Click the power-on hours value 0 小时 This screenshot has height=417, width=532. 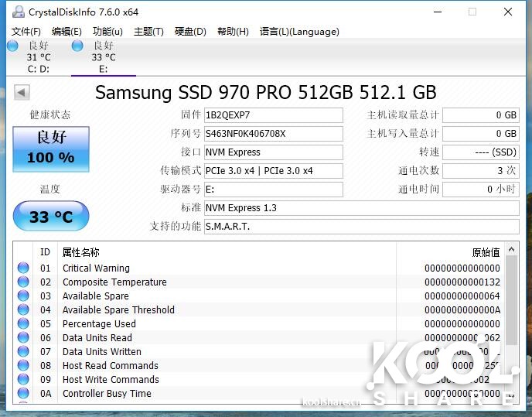(481, 189)
